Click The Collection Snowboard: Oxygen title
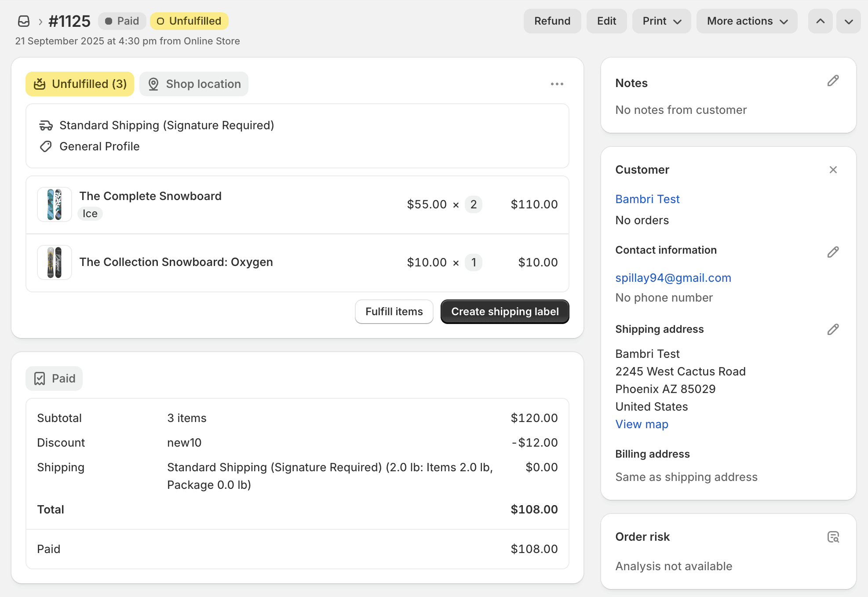 coord(176,262)
